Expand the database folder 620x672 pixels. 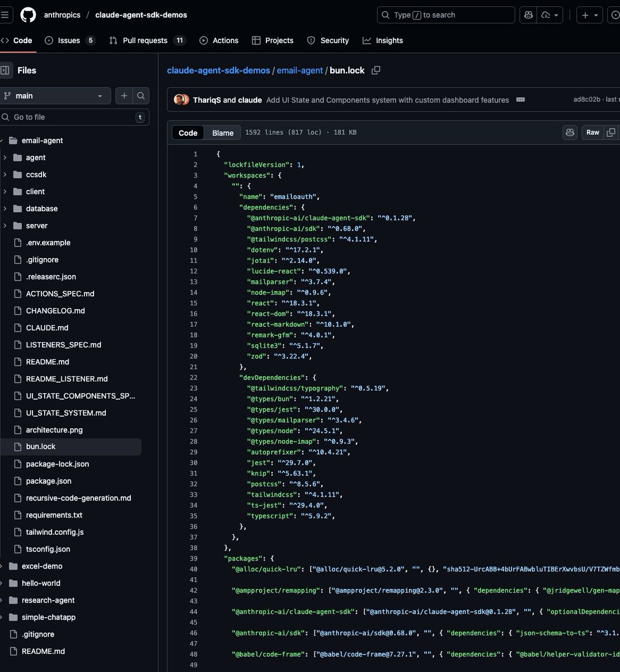[4, 208]
